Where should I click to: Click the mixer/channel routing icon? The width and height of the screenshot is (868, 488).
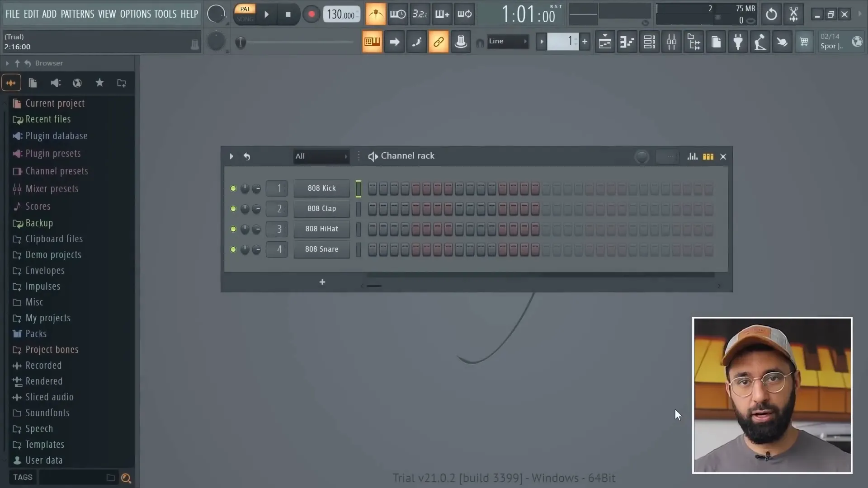pyautogui.click(x=671, y=42)
